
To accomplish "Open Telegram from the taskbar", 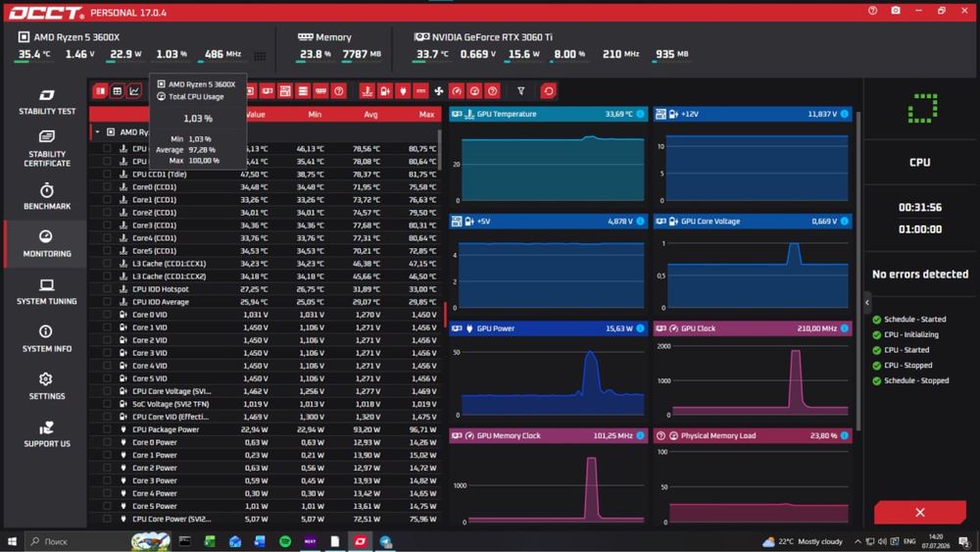I will 385,541.
